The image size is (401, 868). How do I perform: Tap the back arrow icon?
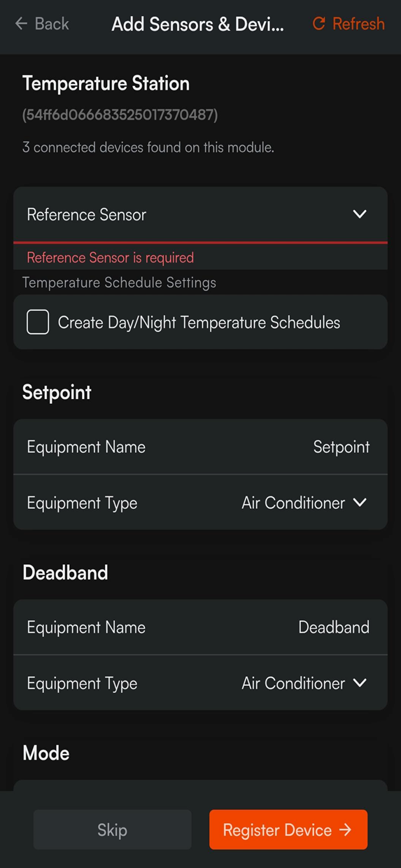pyautogui.click(x=21, y=24)
